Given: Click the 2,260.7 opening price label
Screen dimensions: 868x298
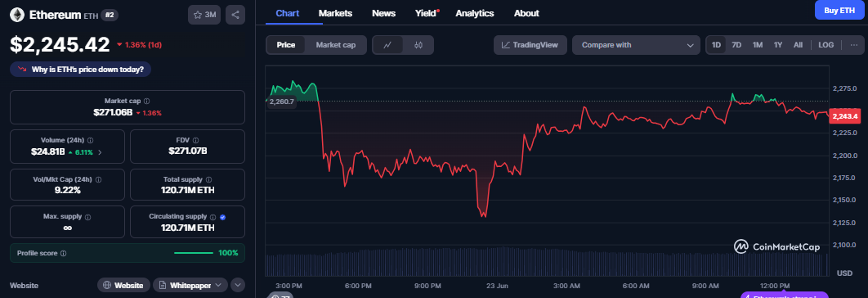Looking at the screenshot, I should (282, 102).
